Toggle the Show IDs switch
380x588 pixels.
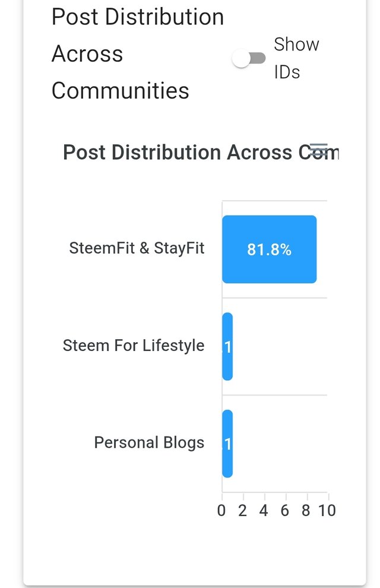[249, 58]
